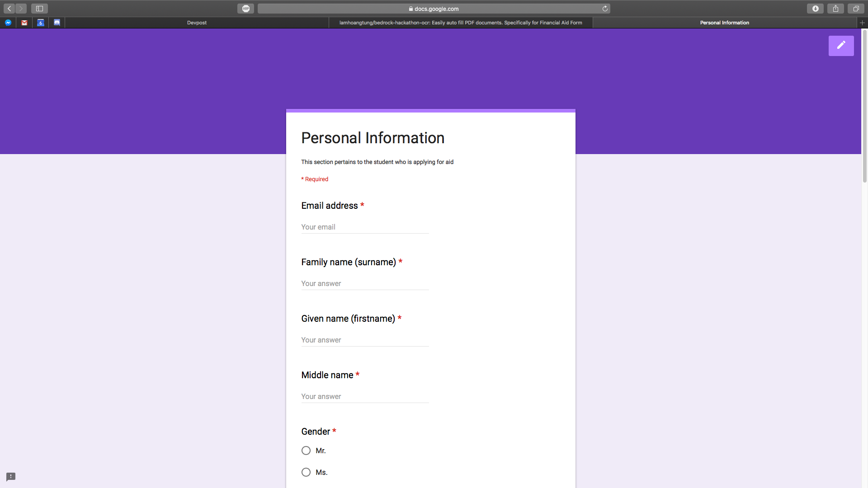Show the tab overview icon
Viewport: 868px width, 488px height.
[x=856, y=9]
